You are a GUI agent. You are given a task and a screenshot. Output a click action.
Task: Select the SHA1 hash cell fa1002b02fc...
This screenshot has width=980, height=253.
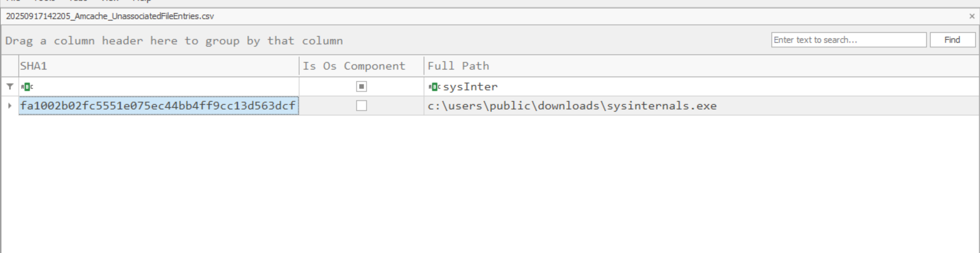coord(159,106)
